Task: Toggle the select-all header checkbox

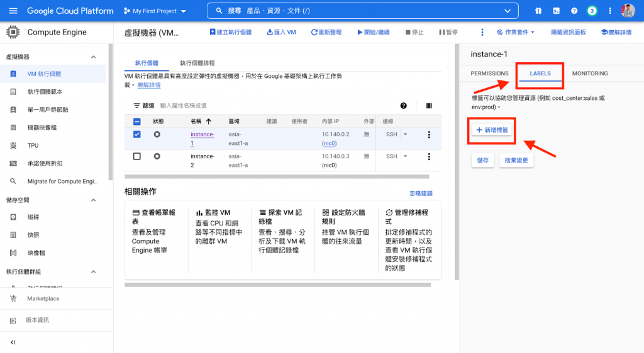Action: coord(136,122)
